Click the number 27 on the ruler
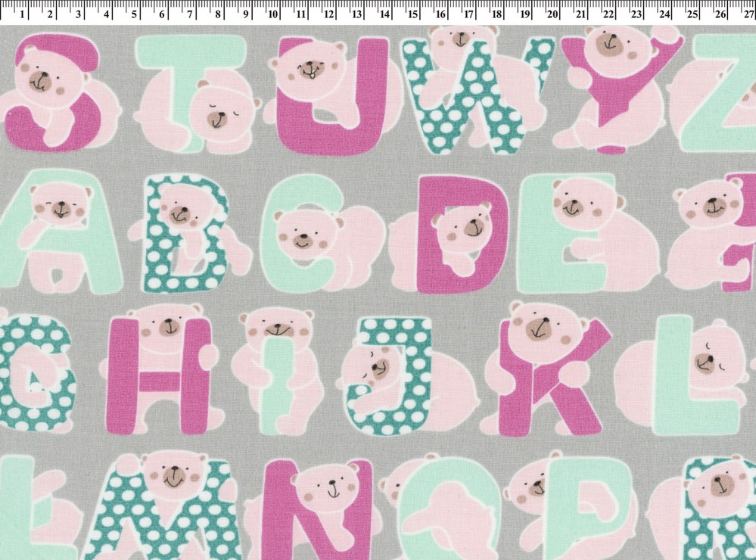Viewport: 756px width, 560px height. point(748,14)
